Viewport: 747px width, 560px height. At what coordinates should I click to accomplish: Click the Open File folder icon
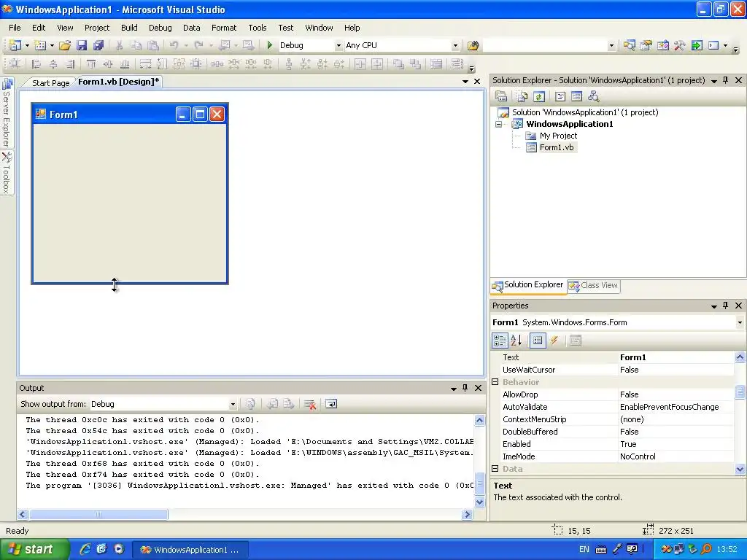point(65,45)
